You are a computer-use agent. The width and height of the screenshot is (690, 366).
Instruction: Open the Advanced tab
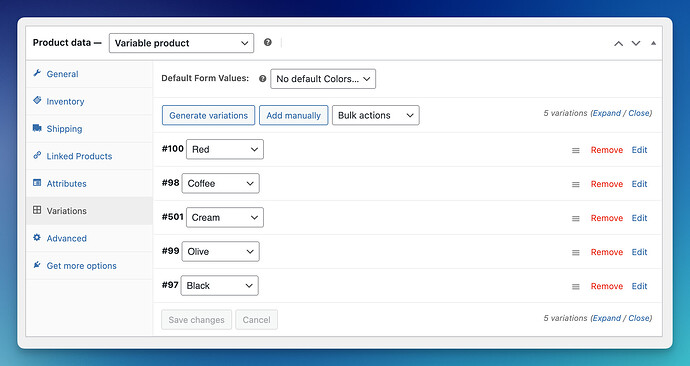89,238
